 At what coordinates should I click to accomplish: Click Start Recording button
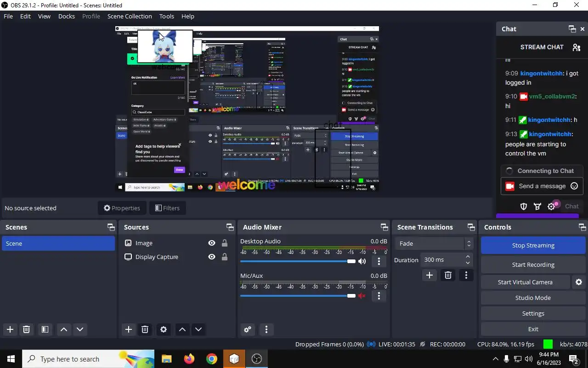pos(533,264)
